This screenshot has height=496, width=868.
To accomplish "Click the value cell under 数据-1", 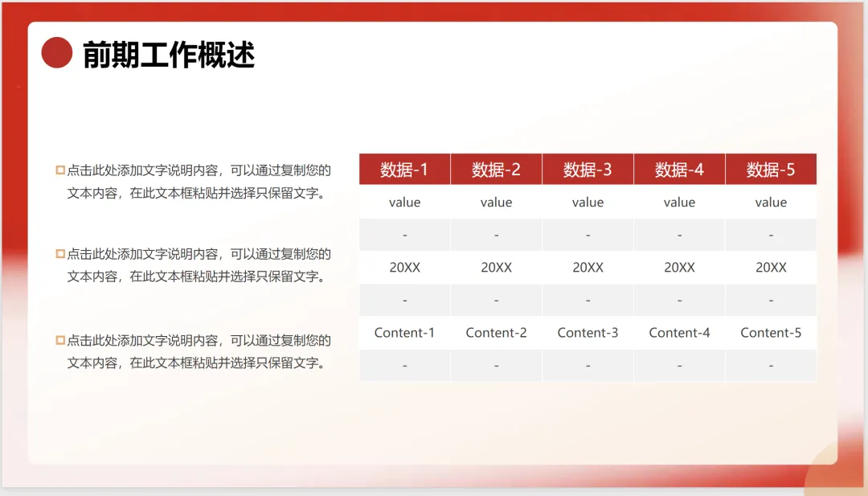I will pos(404,202).
